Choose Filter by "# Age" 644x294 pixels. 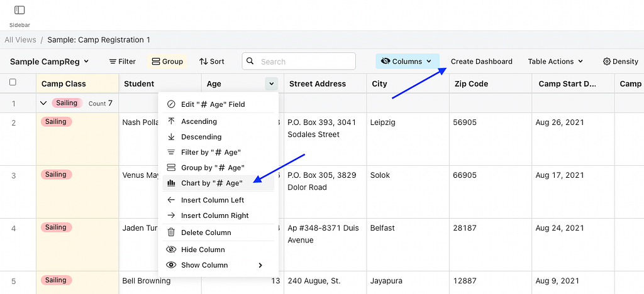218,152
